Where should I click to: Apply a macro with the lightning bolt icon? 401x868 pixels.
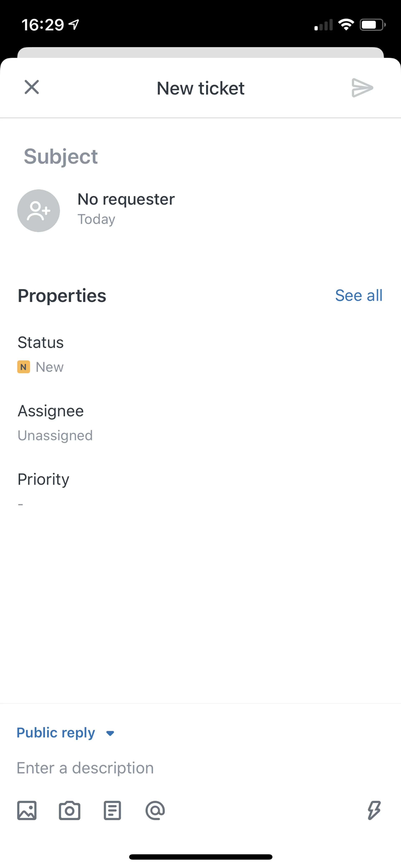coord(374,810)
